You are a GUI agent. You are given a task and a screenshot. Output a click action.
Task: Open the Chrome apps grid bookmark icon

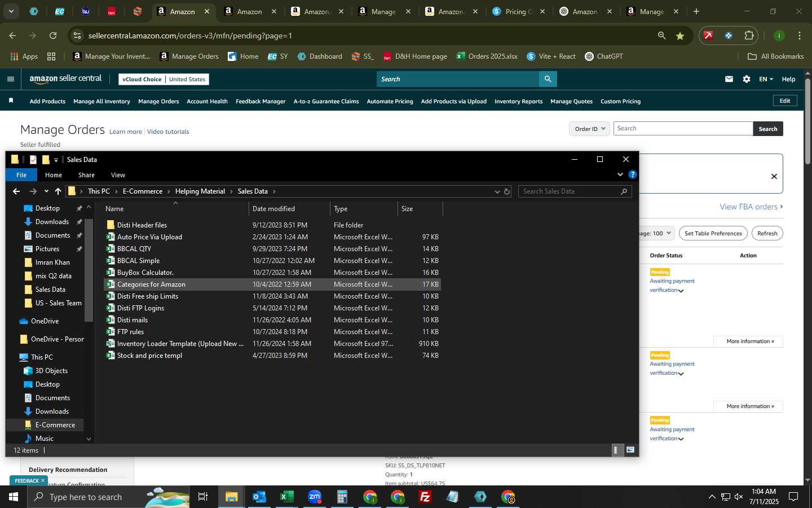click(51, 56)
